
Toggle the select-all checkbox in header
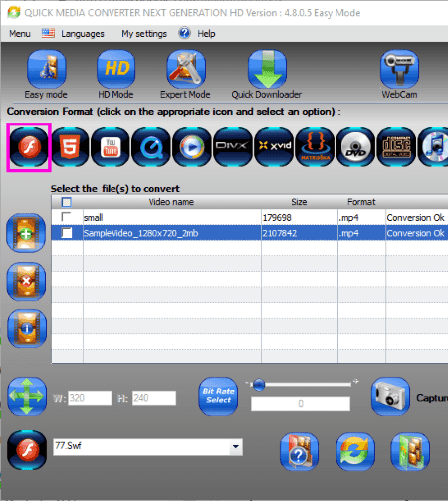click(67, 202)
